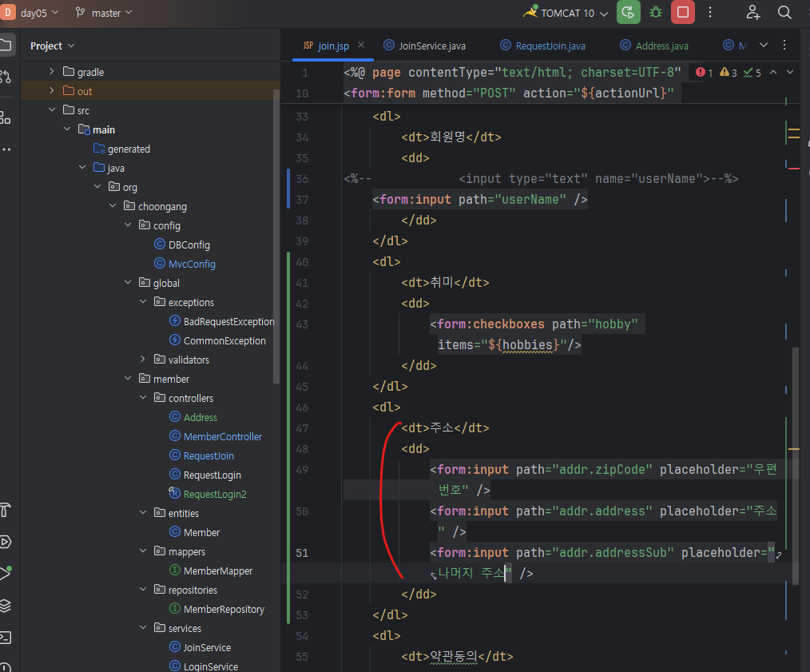Switch to the JoinService.java tab

[425, 46]
